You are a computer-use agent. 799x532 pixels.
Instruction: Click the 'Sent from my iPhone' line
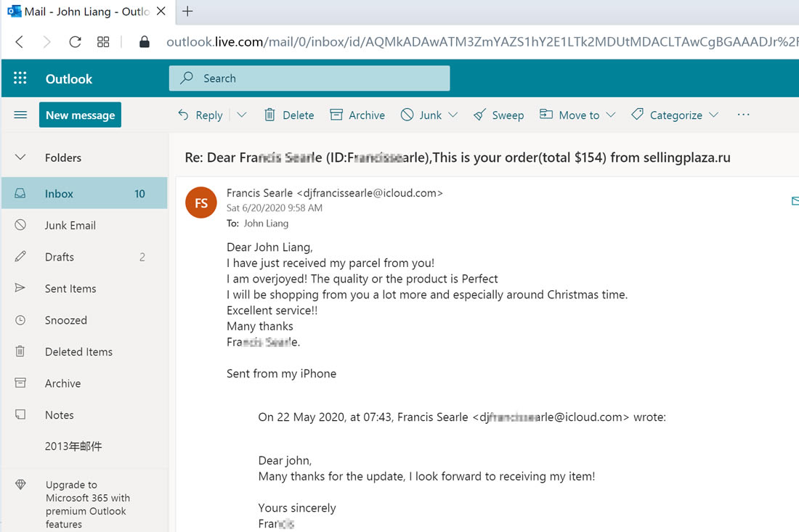pos(281,374)
